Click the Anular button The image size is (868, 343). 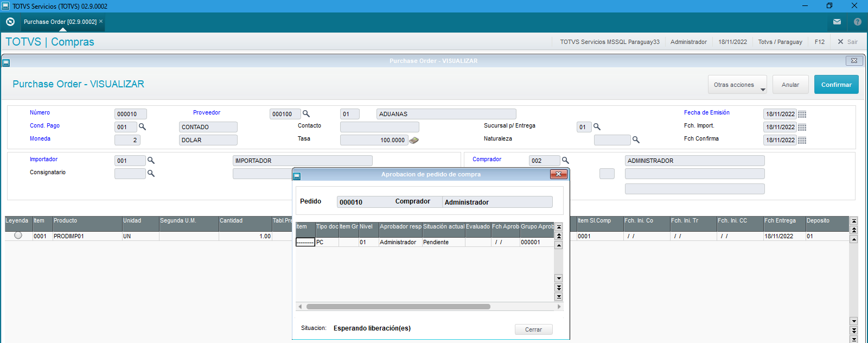[x=790, y=85]
